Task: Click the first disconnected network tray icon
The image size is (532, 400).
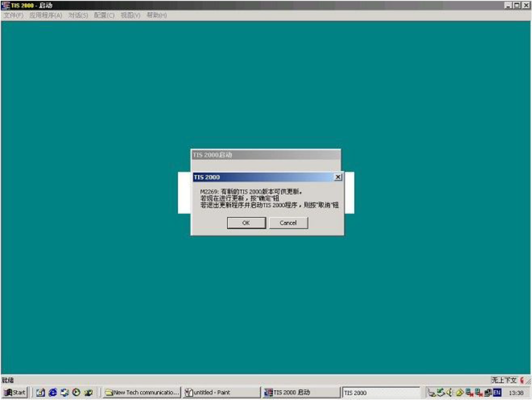Action: pyautogui.click(x=469, y=393)
